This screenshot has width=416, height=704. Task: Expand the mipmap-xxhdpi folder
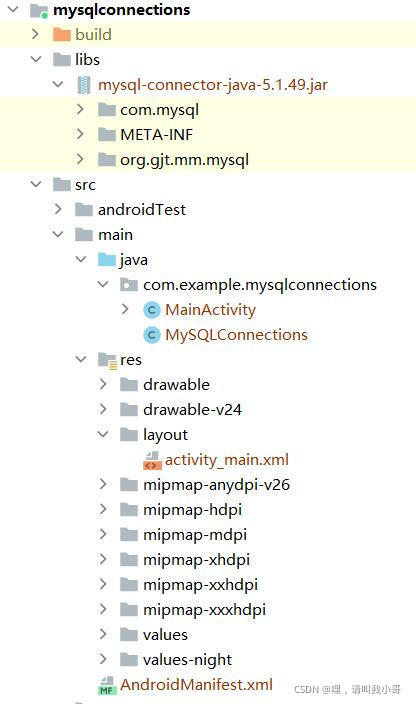pos(103,584)
